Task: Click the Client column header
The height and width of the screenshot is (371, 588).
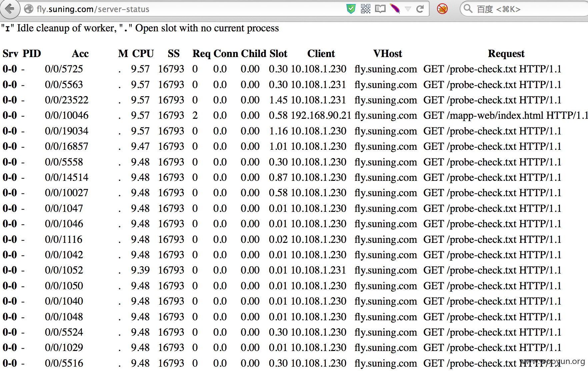Action: click(x=321, y=54)
